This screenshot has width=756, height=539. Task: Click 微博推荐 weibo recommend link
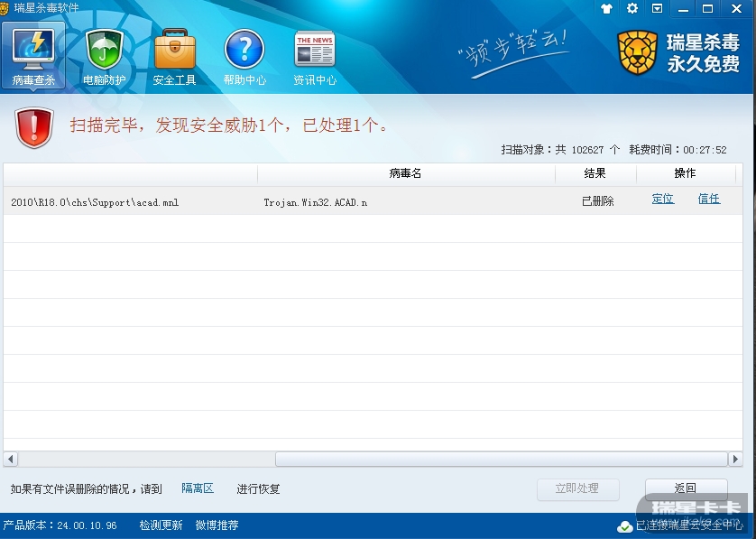click(217, 525)
